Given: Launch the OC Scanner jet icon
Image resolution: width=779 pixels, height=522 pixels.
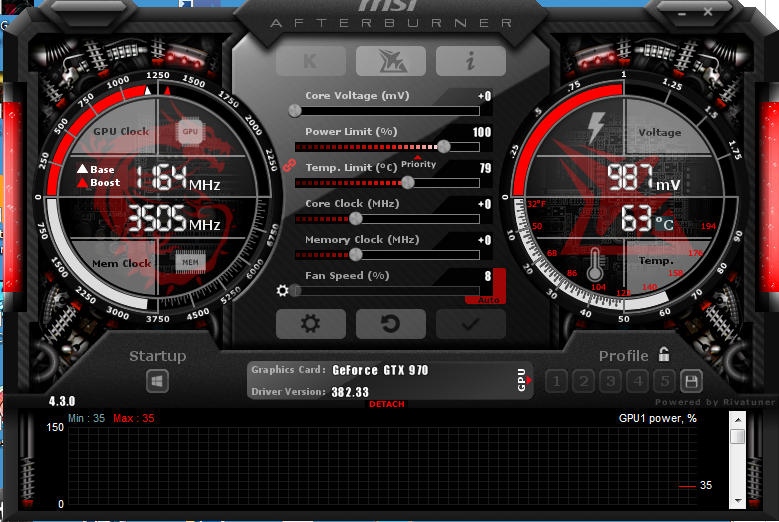Looking at the screenshot, I should [390, 61].
